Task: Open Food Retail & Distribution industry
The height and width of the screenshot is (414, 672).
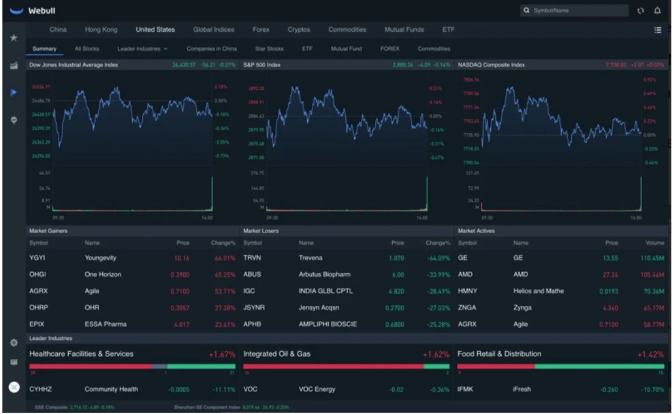Action: click(499, 354)
